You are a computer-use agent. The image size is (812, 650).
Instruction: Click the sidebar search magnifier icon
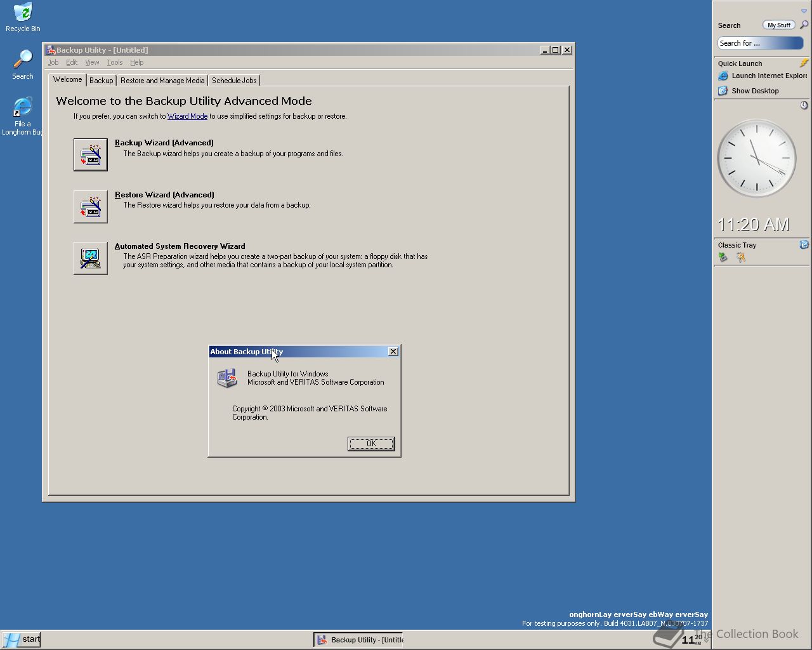point(804,25)
